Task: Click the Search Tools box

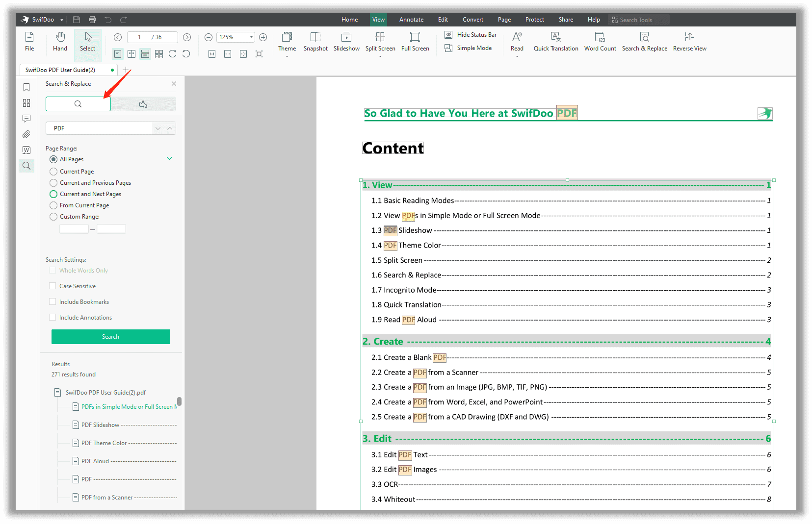Action: pos(639,20)
